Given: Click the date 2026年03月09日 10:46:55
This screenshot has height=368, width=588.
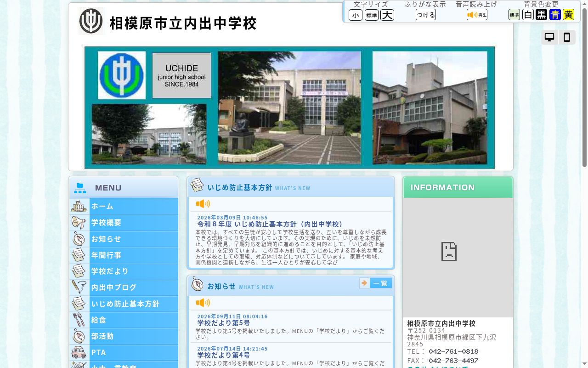Looking at the screenshot, I should [232, 218].
